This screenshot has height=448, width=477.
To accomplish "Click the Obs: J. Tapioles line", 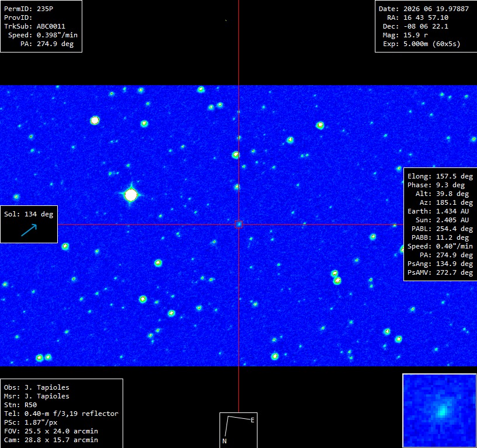I will 37,387.
